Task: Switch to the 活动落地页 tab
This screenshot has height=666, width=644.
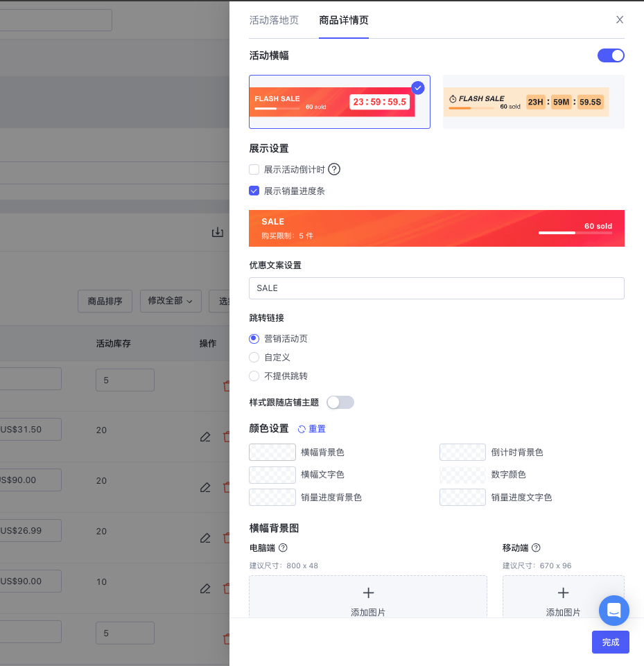Action: coord(274,21)
